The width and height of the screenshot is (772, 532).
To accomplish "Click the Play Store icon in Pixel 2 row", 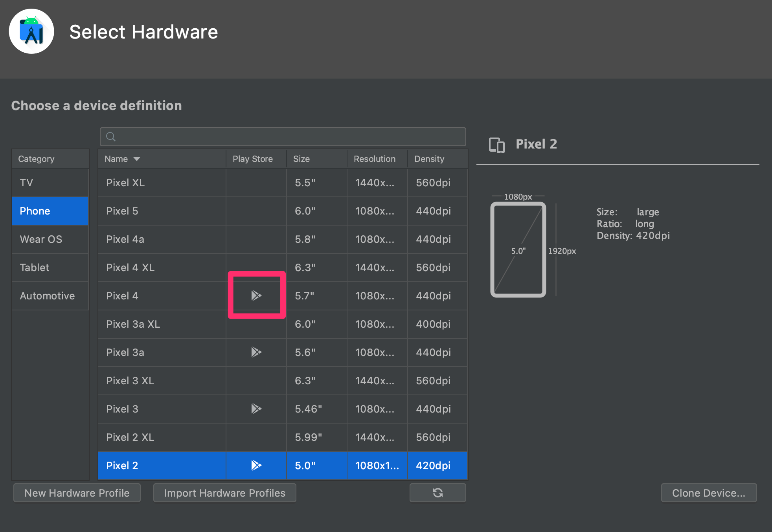I will point(256,465).
